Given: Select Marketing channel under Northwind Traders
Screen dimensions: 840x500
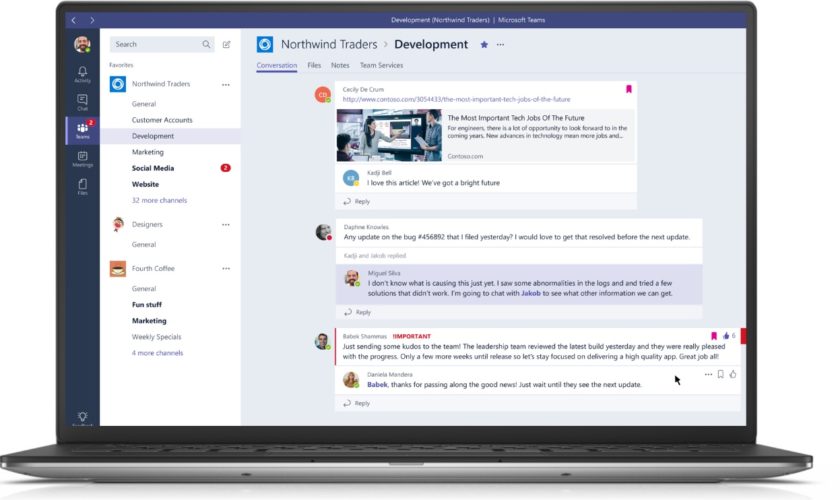Looking at the screenshot, I should tap(147, 152).
